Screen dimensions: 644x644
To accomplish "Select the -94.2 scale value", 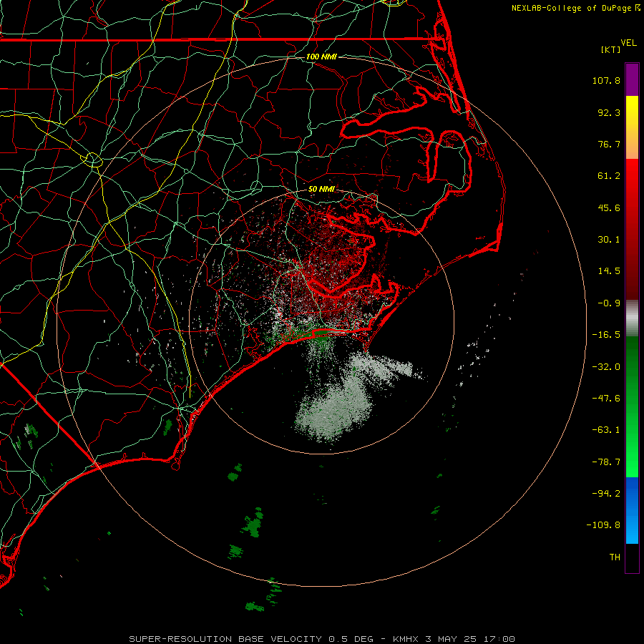I will 606,494.
